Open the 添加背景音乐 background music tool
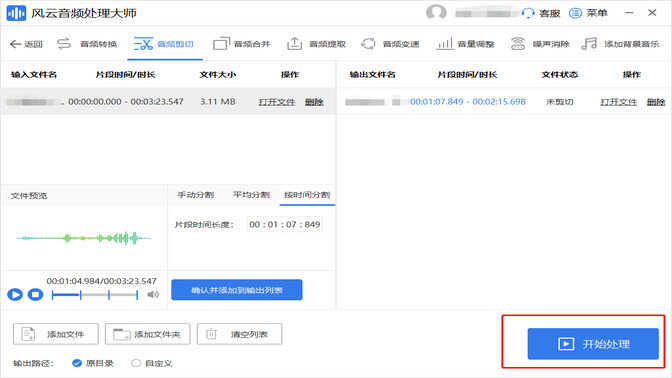Image resolution: width=672 pixels, height=378 pixels. tap(620, 44)
